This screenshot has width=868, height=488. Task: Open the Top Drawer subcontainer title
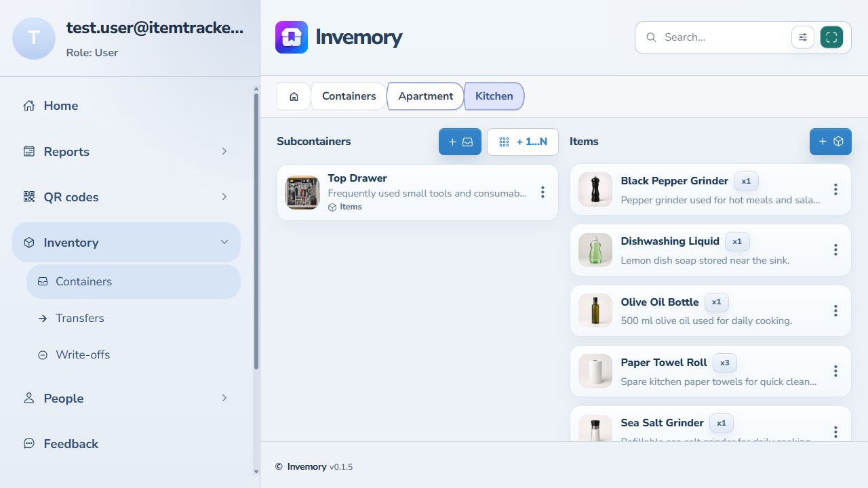coord(357,178)
